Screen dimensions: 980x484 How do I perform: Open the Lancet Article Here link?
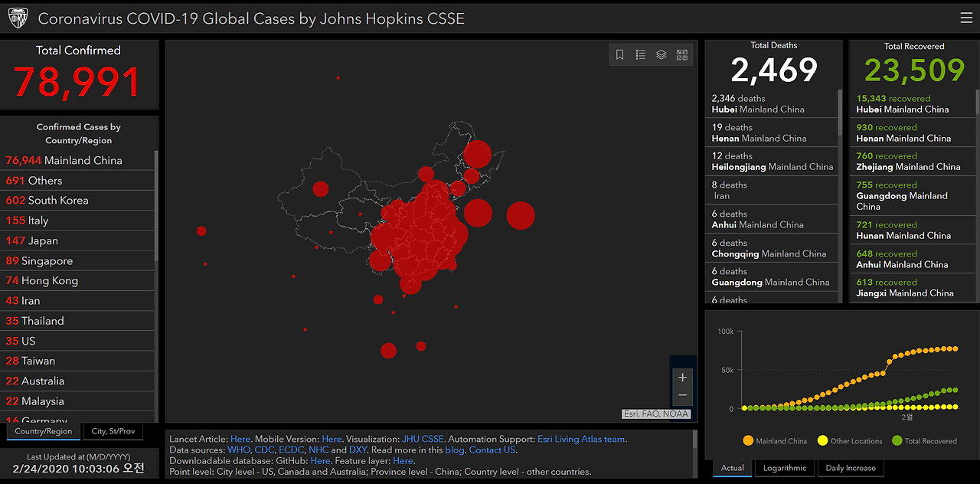tap(240, 439)
